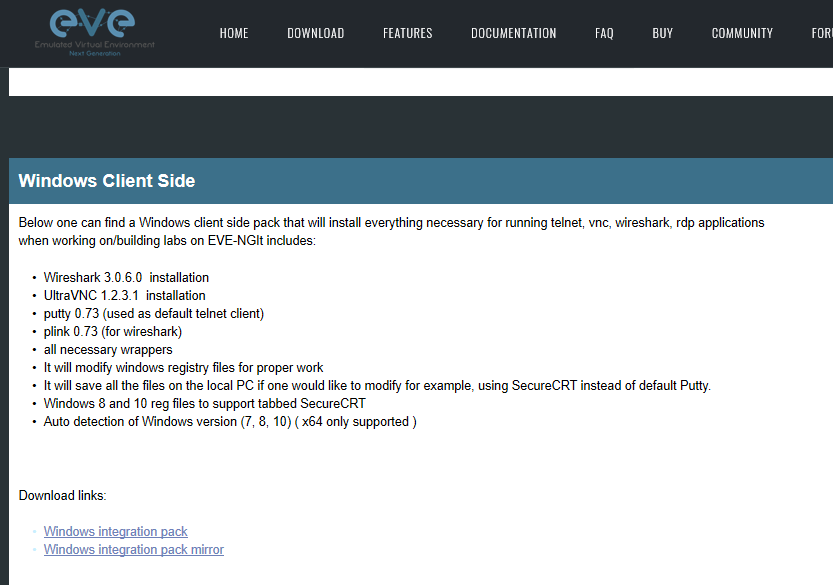
Task: Click the Windows Client Side heading
Action: [107, 181]
